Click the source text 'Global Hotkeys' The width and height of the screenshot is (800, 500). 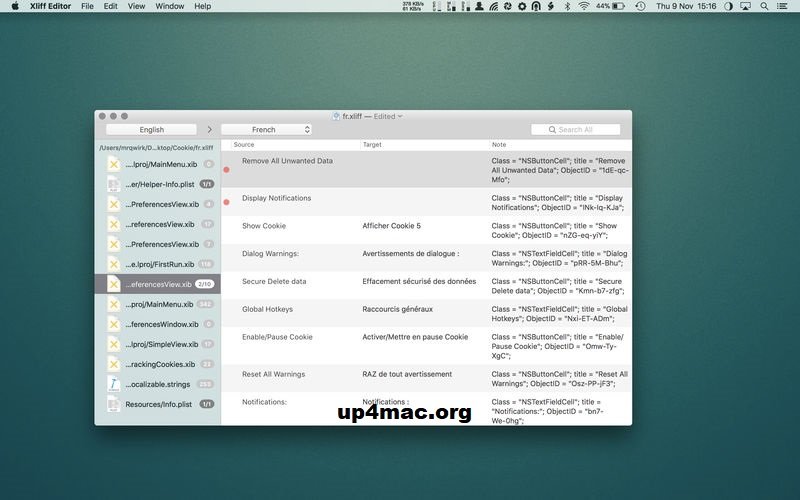[267, 309]
